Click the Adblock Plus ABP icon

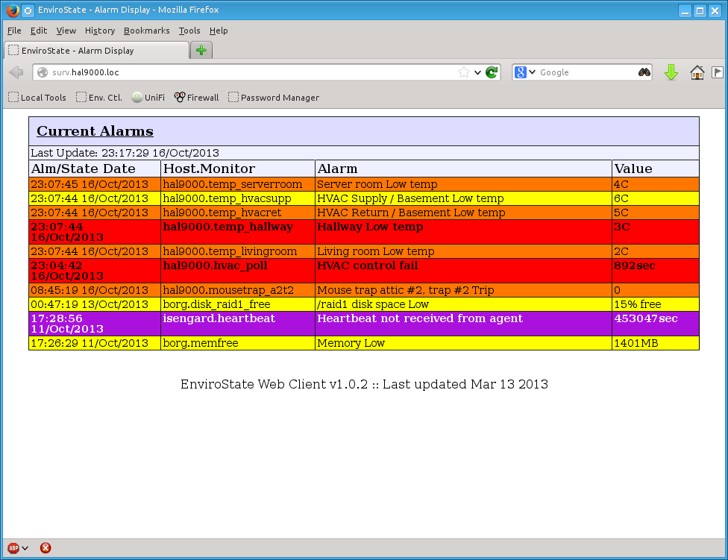click(x=13, y=548)
